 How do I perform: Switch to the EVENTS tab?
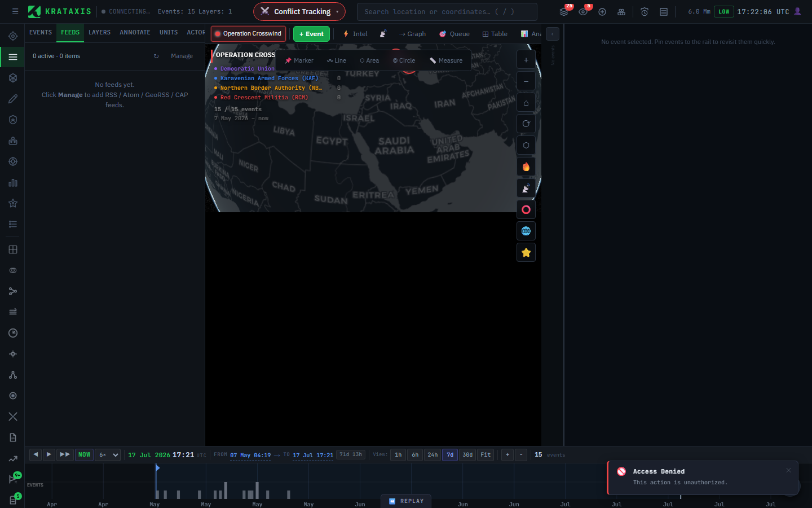coord(41,33)
